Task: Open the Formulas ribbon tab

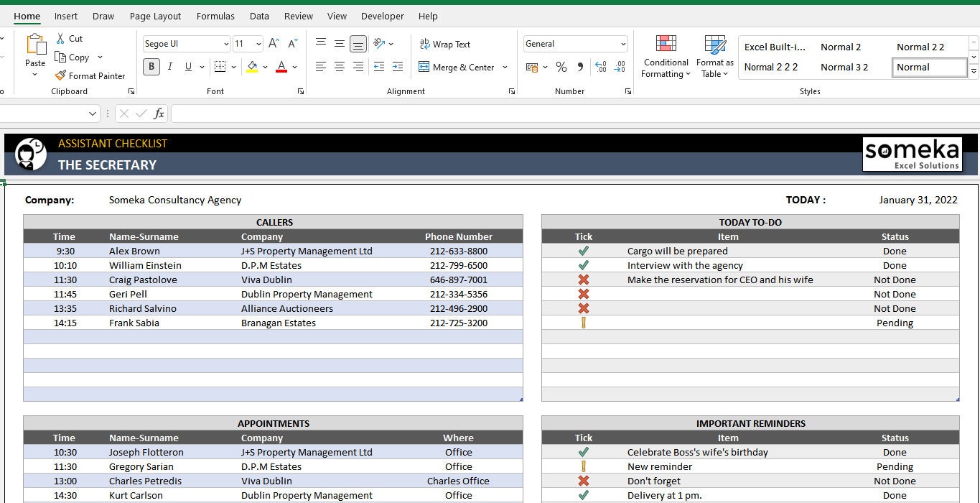Action: [x=215, y=16]
